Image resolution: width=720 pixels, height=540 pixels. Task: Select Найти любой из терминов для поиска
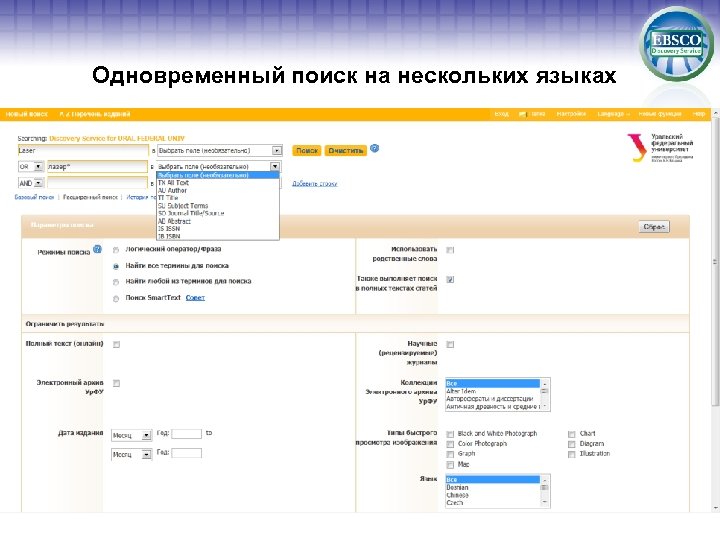(x=116, y=282)
